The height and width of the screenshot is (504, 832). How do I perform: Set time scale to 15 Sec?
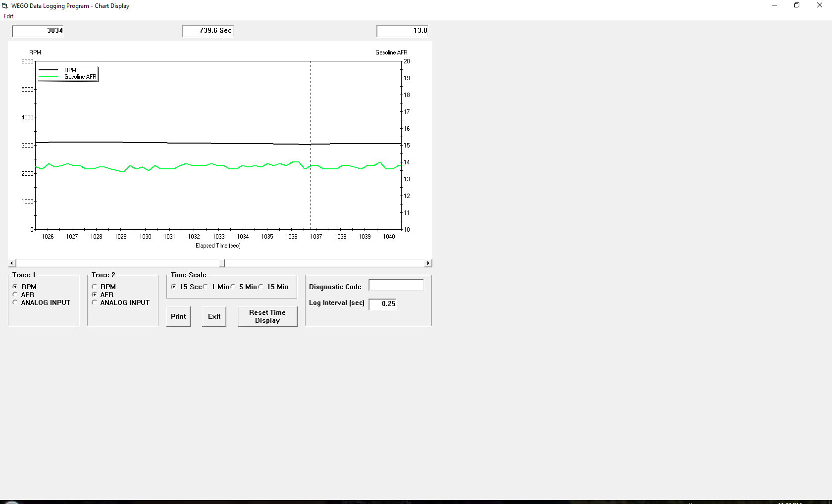(174, 287)
